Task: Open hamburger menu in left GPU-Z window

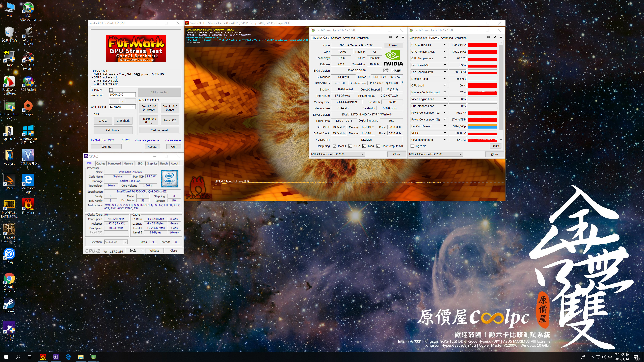Action: [x=403, y=37]
